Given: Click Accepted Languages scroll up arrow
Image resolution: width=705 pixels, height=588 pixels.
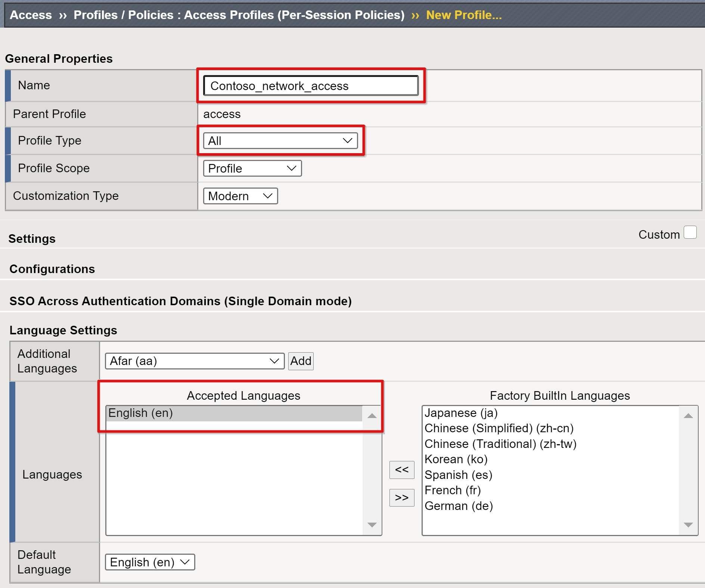Looking at the screenshot, I should [372, 415].
